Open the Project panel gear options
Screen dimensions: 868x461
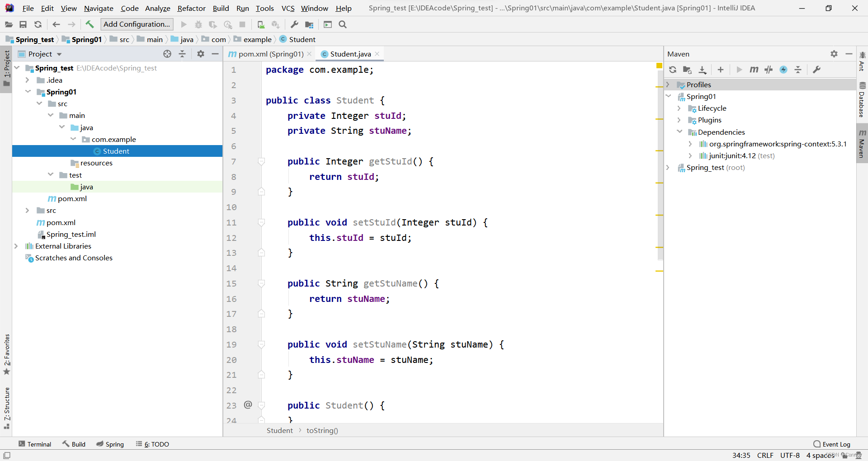(x=201, y=54)
